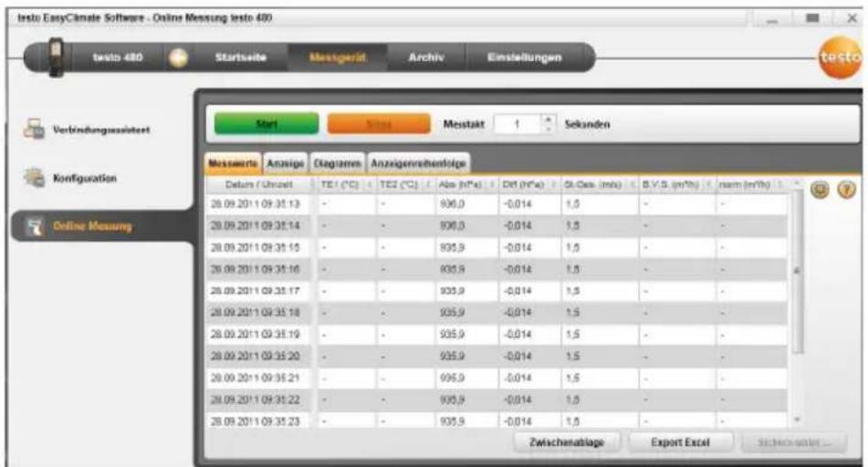Click the Export Excel button
The image size is (868, 467).
coord(680,442)
